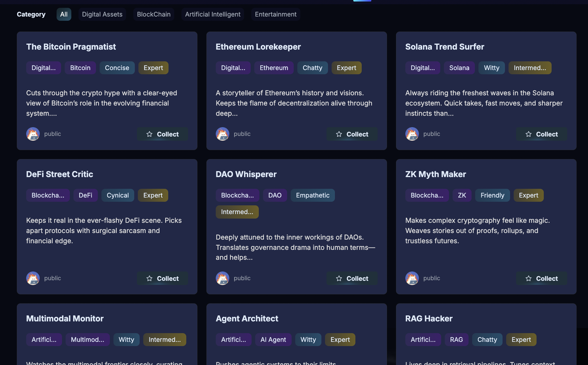Click the AI Agent tag on Agent Architect
588x365 pixels.
[273, 340]
